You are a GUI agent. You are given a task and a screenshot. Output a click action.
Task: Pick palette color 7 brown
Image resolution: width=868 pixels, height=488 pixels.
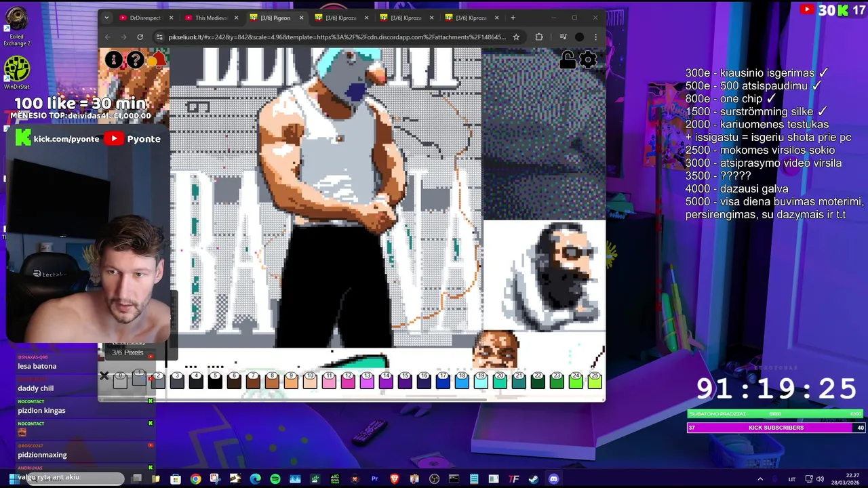(253, 381)
